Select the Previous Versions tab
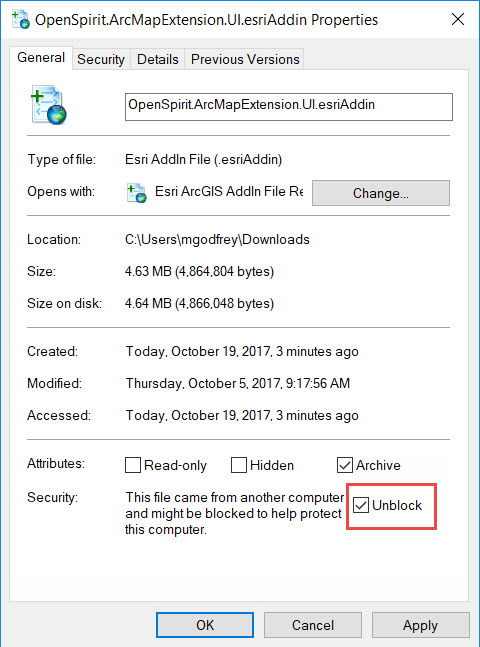Image resolution: width=480 pixels, height=647 pixels. point(245,59)
